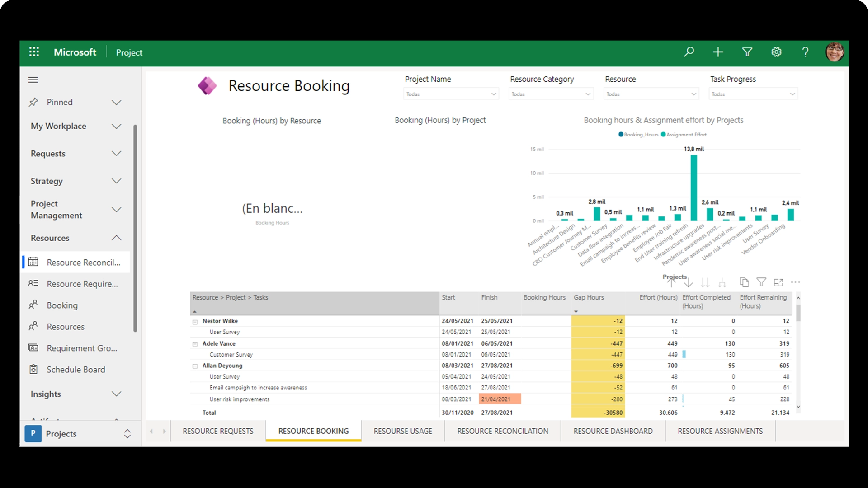Collapse the Adele Vance row

[195, 344]
